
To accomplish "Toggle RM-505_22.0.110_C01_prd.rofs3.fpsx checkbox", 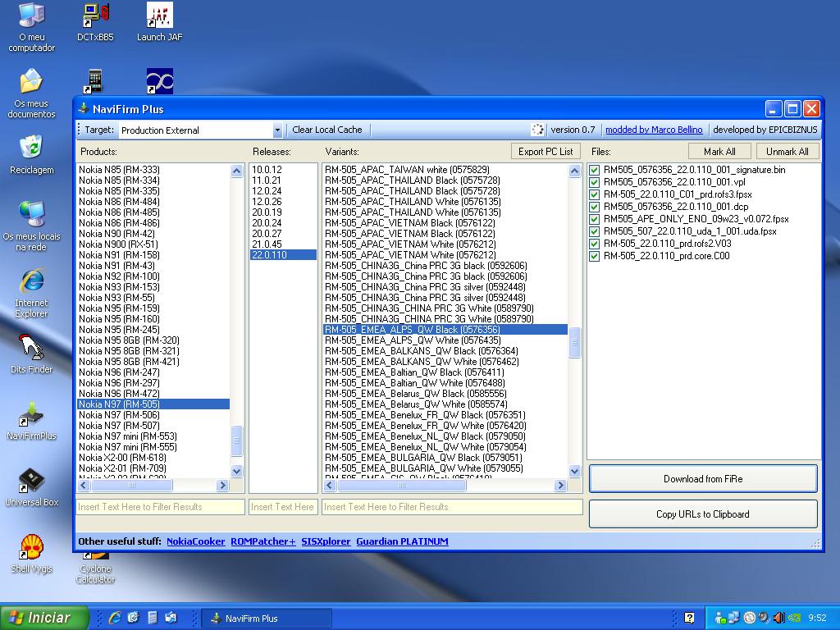I will pyautogui.click(x=594, y=194).
